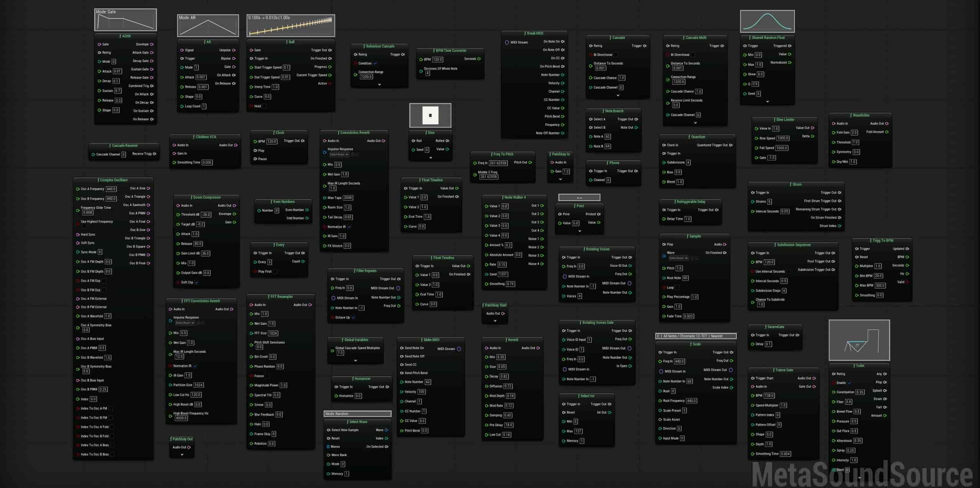The height and width of the screenshot is (488, 980).
Task: Click the Velocity output pin on Break MIDI
Action: point(563,83)
